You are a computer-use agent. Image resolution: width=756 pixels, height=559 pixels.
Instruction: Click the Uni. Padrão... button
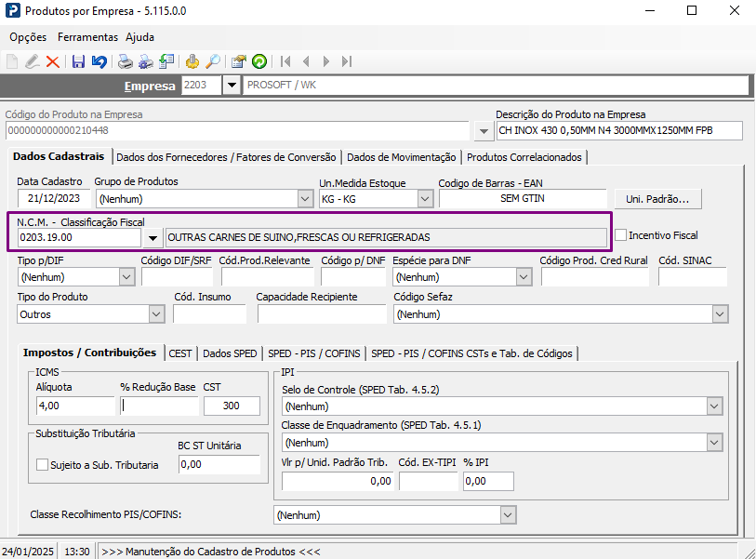point(657,199)
